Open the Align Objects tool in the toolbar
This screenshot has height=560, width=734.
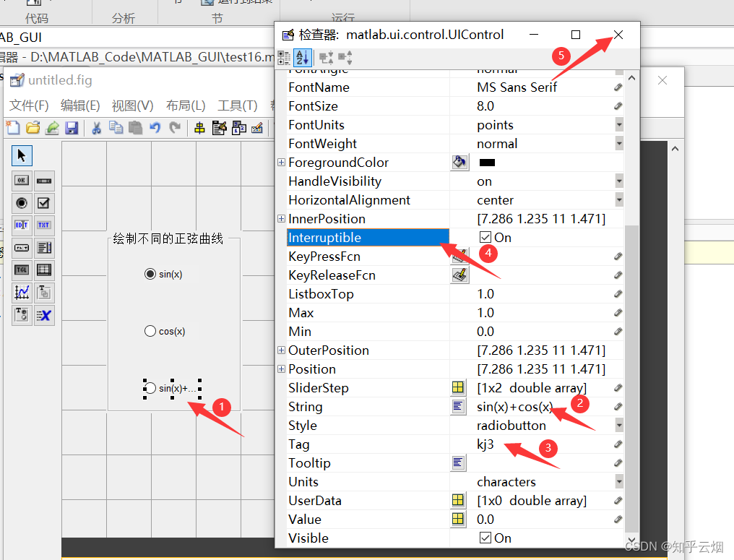pos(199,128)
